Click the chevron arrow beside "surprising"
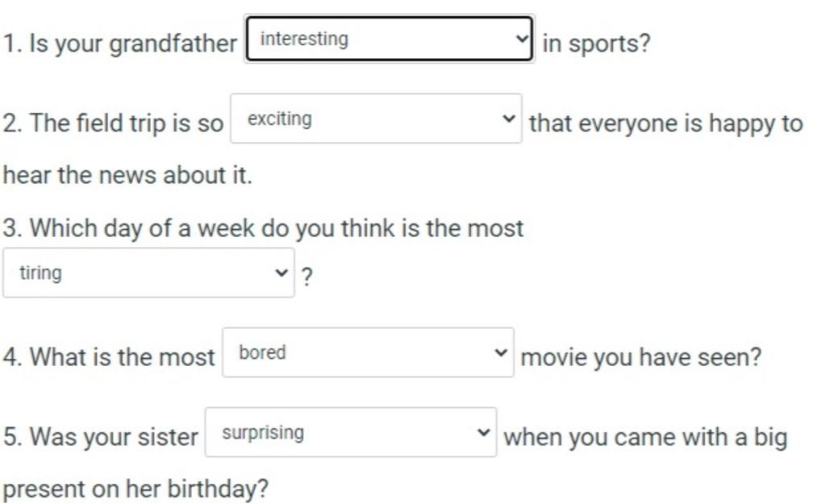The image size is (826, 504). (x=483, y=433)
